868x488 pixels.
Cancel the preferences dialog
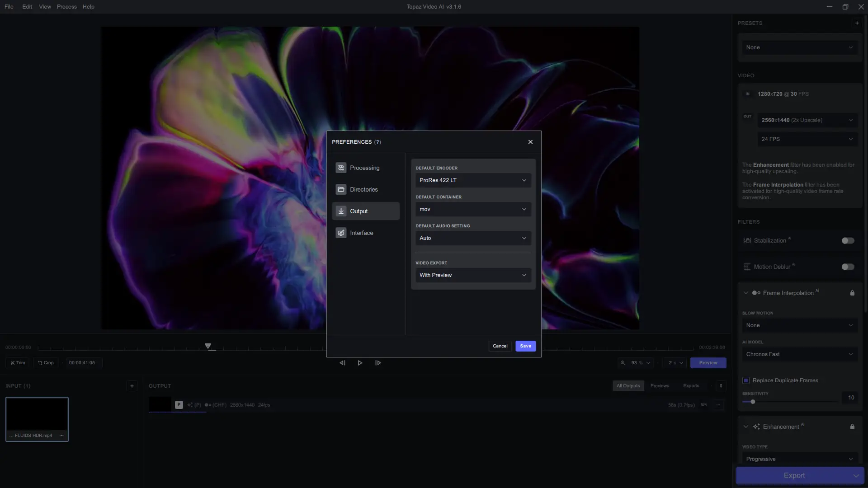[500, 346]
